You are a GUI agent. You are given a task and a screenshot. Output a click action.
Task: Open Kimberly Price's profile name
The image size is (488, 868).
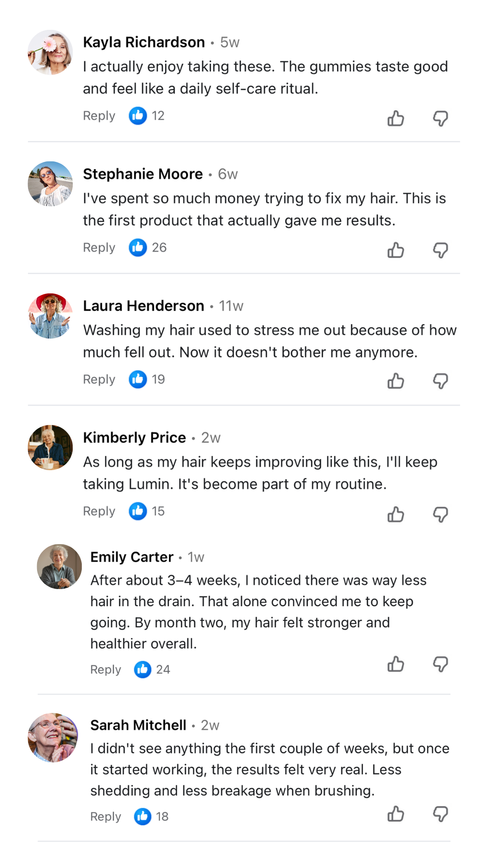tap(134, 438)
